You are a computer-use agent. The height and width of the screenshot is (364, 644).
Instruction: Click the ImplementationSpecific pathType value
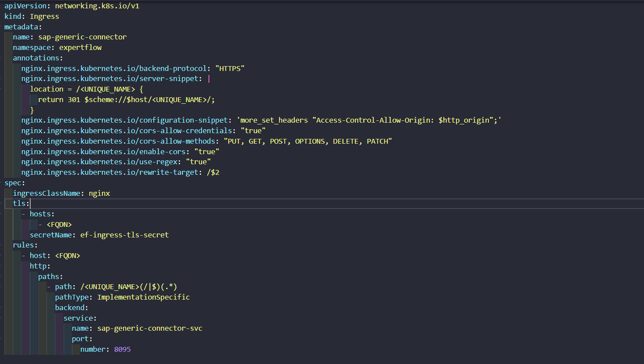(143, 297)
